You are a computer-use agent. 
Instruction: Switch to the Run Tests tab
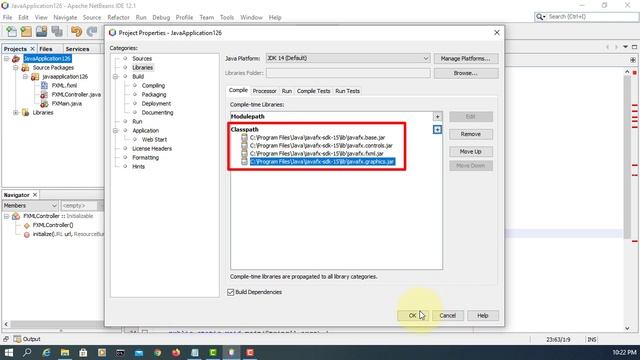(347, 91)
